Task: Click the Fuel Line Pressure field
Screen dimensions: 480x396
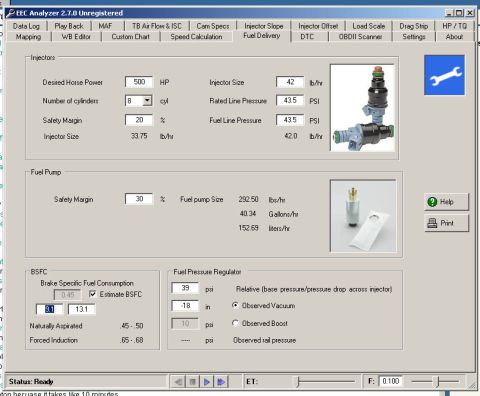Action: tap(290, 120)
